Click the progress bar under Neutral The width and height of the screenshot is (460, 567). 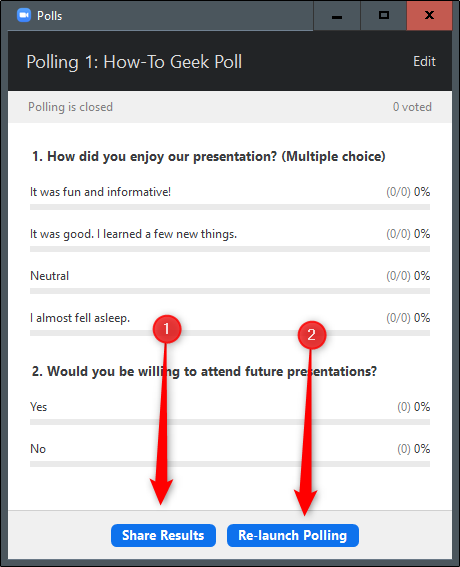tap(230, 291)
